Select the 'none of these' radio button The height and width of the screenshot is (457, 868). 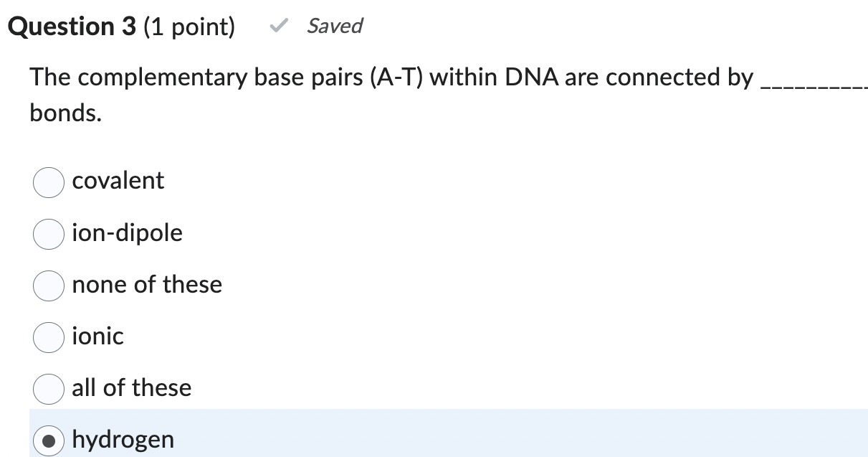pyautogui.click(x=47, y=286)
